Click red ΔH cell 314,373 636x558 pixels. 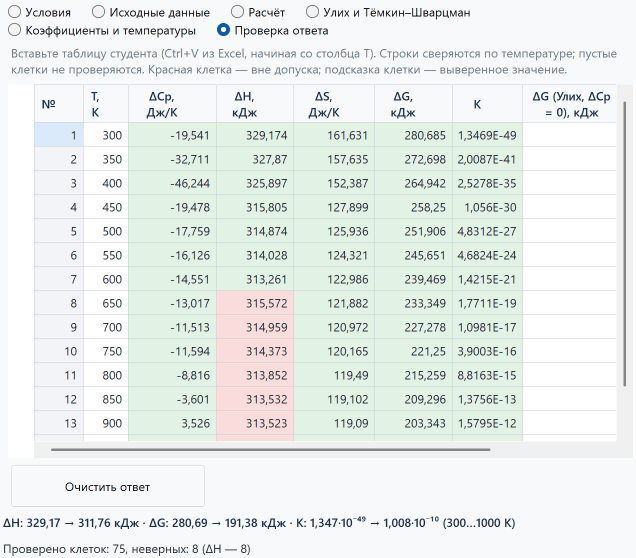pyautogui.click(x=255, y=350)
